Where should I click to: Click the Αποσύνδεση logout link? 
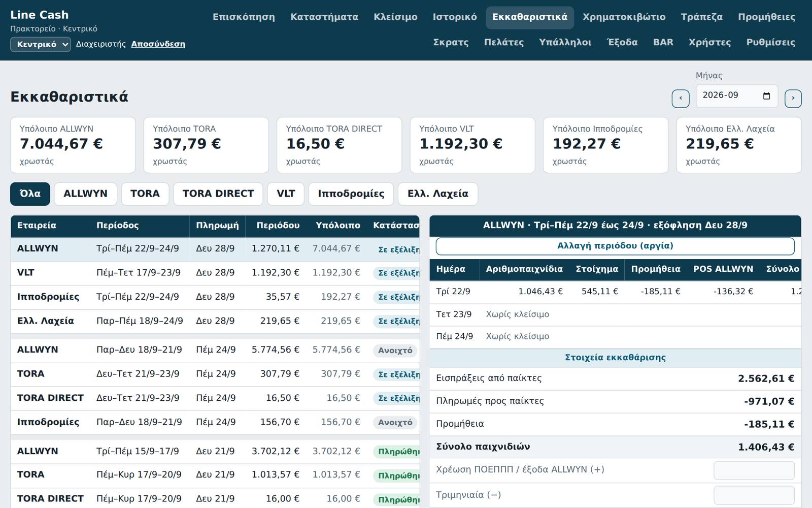pyautogui.click(x=158, y=44)
